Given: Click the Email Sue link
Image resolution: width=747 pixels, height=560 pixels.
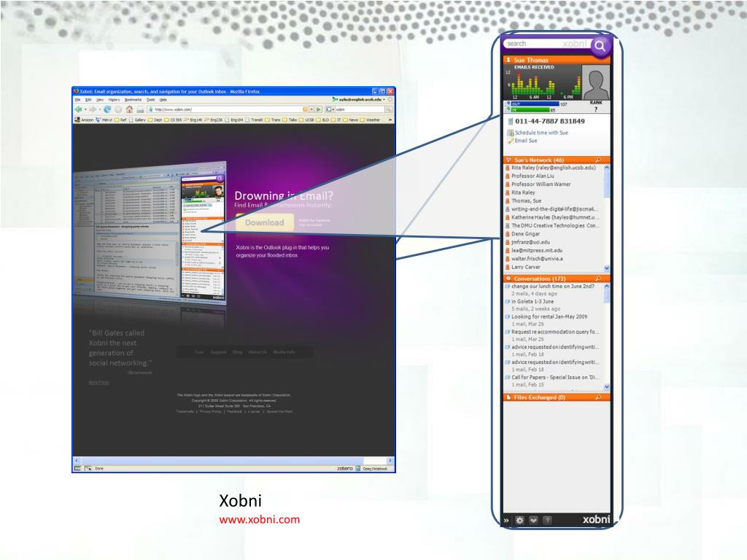Looking at the screenshot, I should [x=525, y=141].
